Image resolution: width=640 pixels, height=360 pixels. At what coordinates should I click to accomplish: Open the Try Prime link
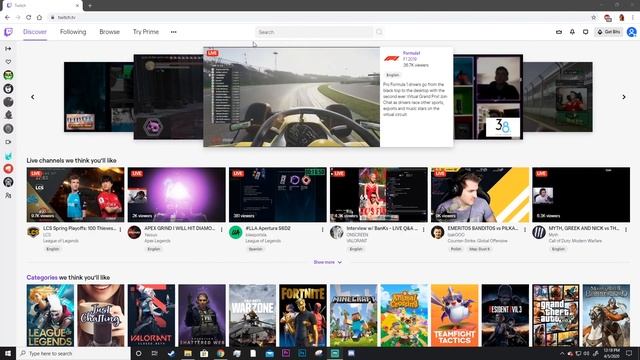tap(146, 32)
